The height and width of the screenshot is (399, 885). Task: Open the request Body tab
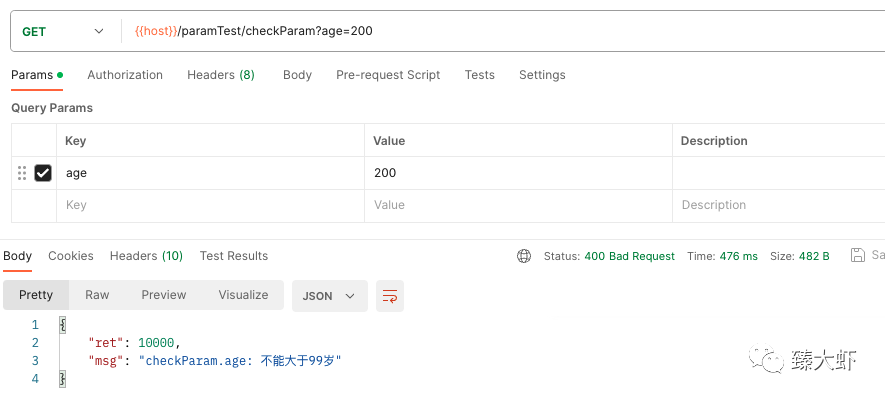297,75
